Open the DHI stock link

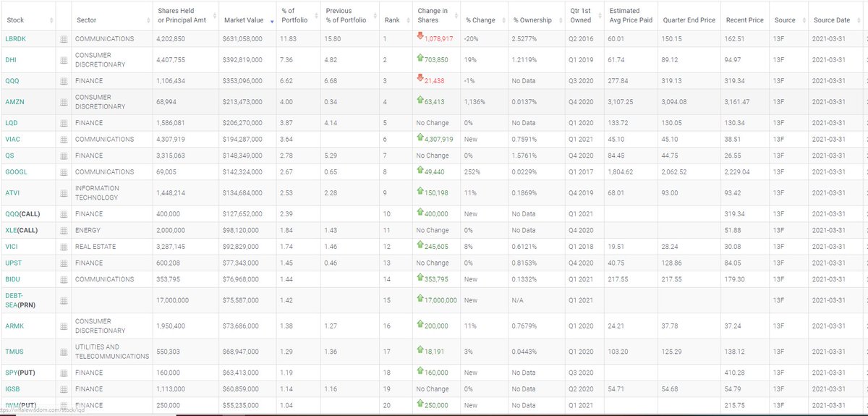coord(10,60)
